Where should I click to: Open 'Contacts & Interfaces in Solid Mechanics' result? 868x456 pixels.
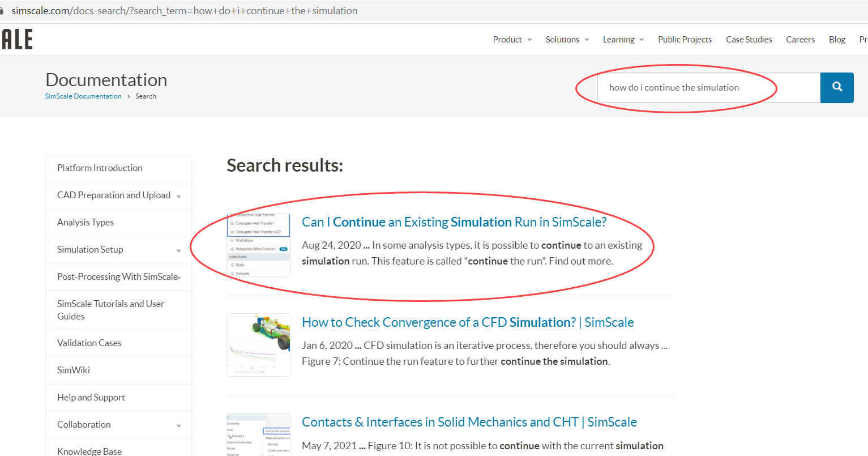469,422
